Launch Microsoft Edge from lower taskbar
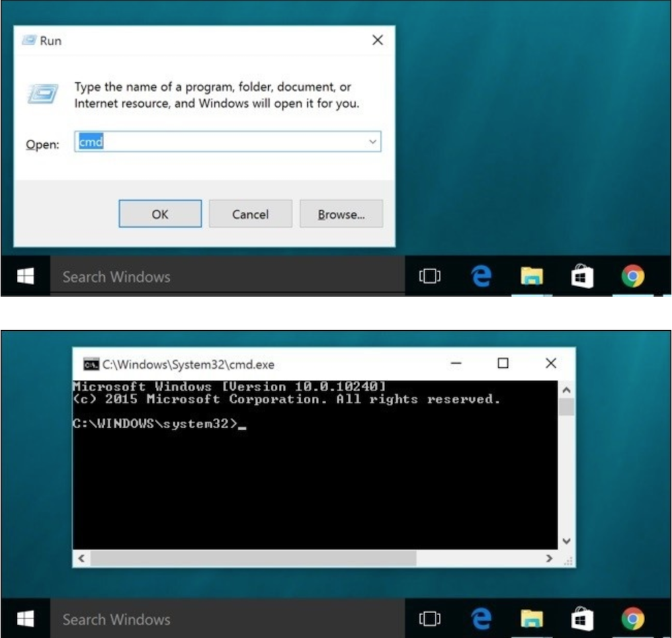 (x=481, y=619)
